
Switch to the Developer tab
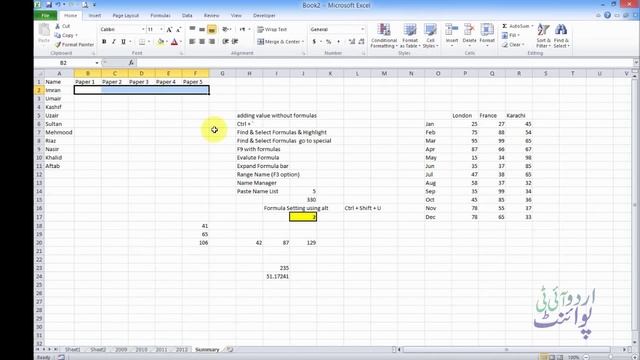pos(264,16)
